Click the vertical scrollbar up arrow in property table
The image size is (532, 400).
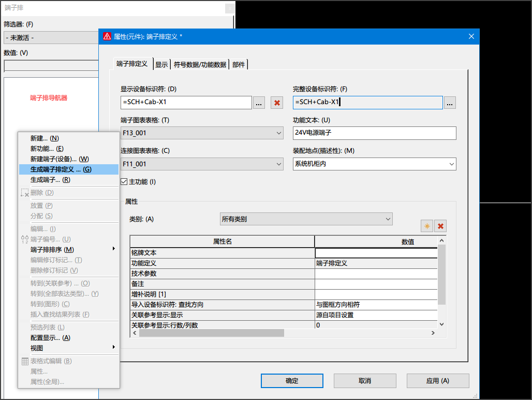coord(441,240)
